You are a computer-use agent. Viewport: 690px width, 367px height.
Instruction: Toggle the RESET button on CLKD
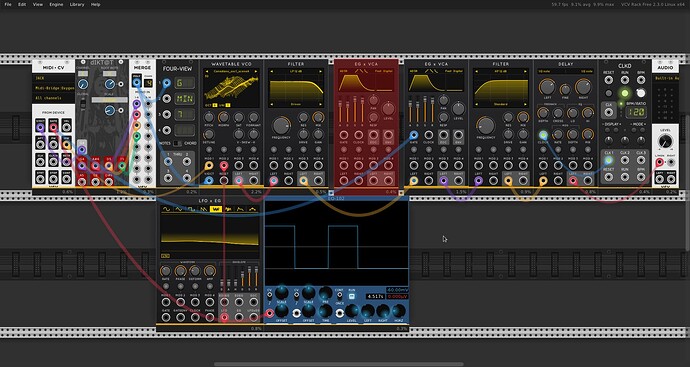[609, 93]
